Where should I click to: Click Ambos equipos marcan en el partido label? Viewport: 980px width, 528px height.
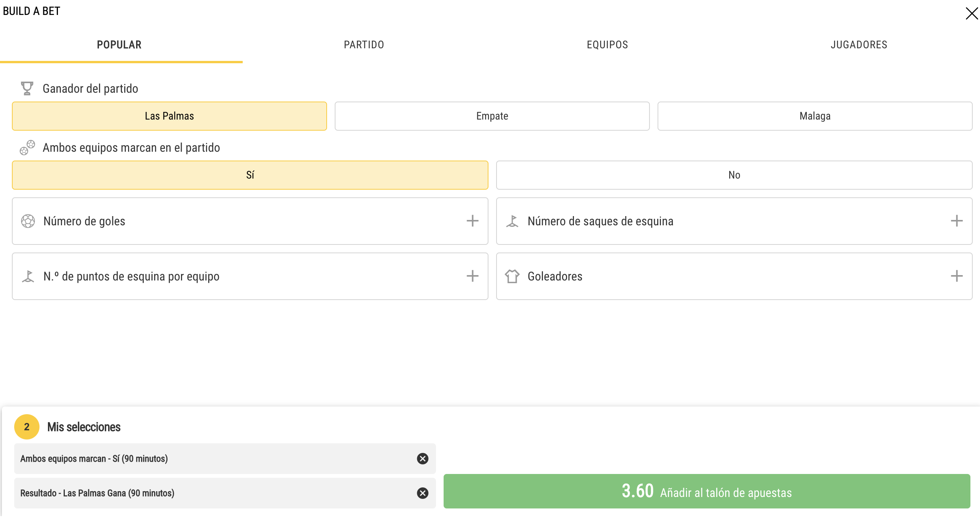132,148
